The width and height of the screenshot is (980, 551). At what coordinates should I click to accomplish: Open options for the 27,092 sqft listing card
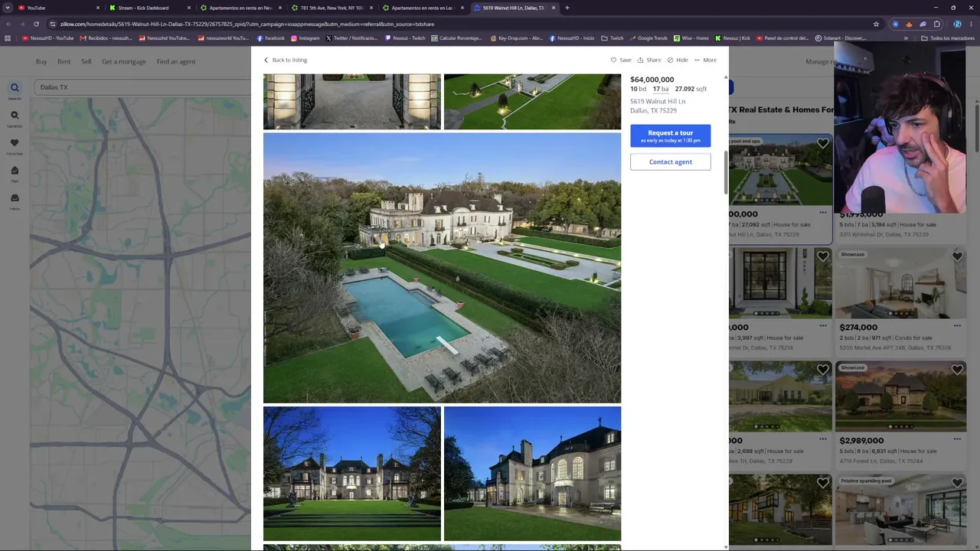click(822, 213)
